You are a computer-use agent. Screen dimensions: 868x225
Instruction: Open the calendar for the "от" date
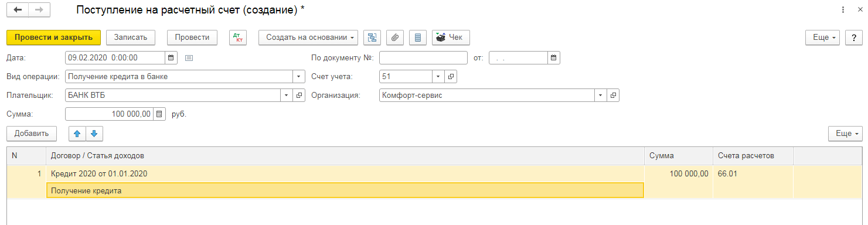click(553, 58)
